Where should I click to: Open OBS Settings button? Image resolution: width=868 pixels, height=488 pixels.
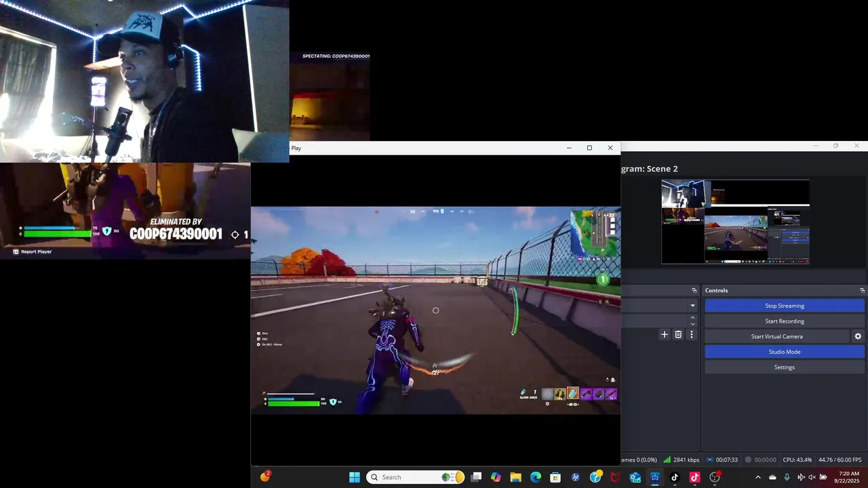tap(785, 367)
